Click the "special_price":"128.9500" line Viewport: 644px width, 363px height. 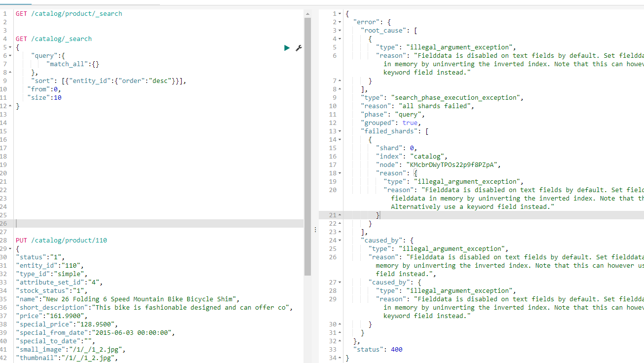(67, 324)
